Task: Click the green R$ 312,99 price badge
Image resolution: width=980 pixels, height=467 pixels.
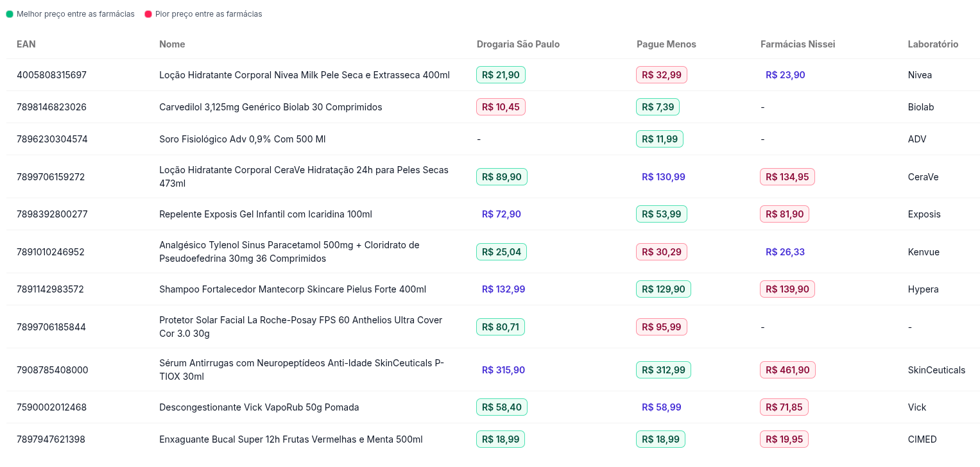Action: (664, 370)
